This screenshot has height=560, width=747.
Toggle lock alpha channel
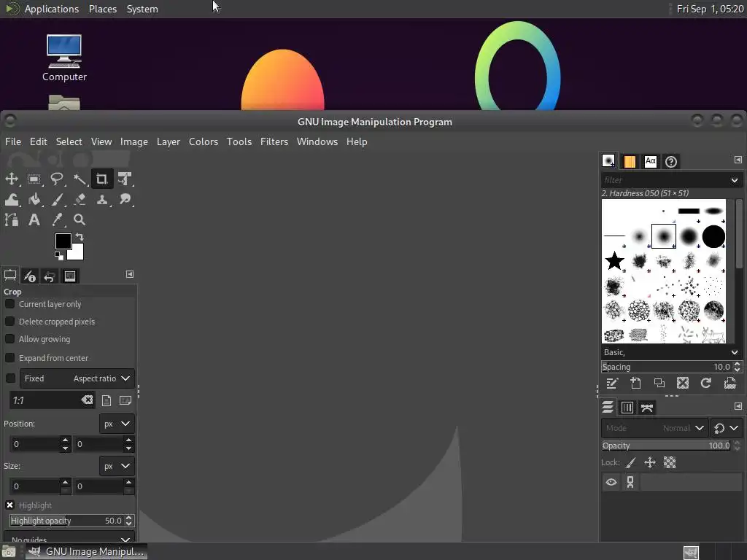(670, 462)
